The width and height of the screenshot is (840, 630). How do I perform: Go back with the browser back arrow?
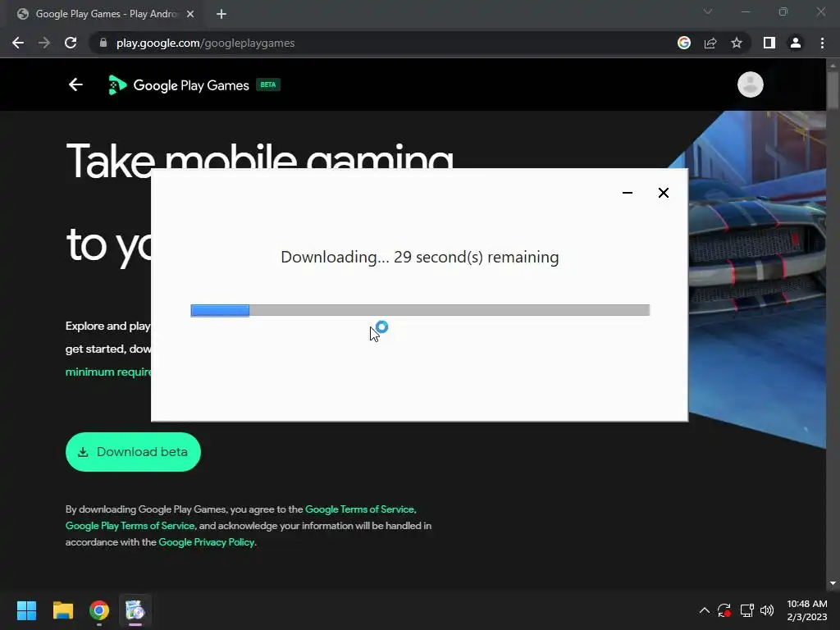[x=18, y=43]
